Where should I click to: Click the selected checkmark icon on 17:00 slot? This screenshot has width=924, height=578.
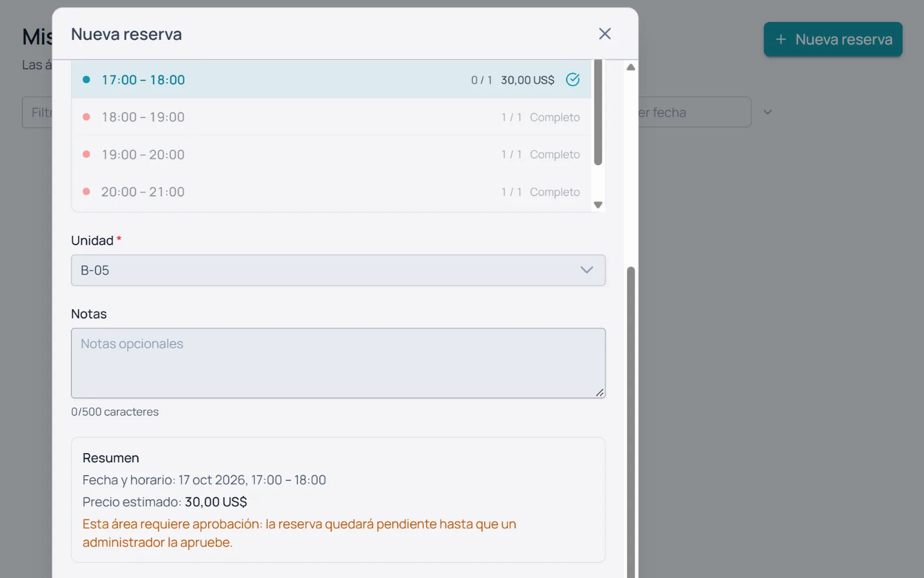pyautogui.click(x=573, y=80)
